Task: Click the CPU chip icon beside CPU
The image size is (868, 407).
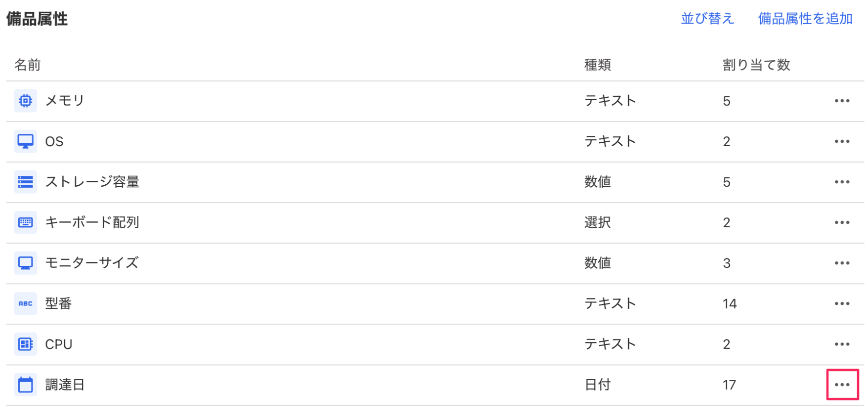Action: [25, 344]
